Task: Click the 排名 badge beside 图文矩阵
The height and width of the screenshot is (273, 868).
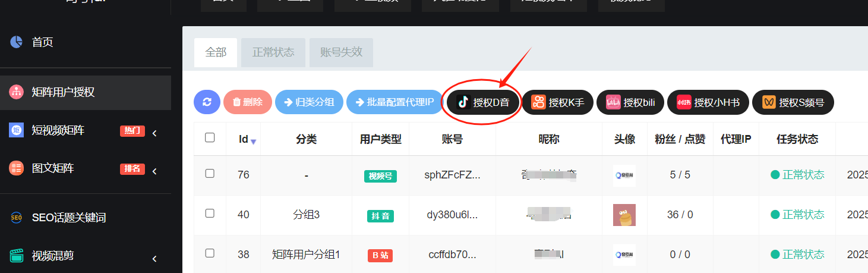Action: [x=132, y=169]
